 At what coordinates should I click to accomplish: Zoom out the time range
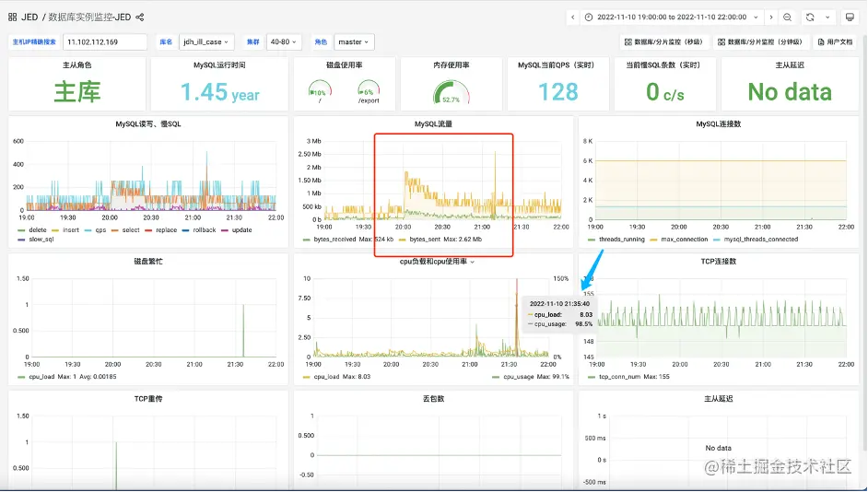pos(787,18)
